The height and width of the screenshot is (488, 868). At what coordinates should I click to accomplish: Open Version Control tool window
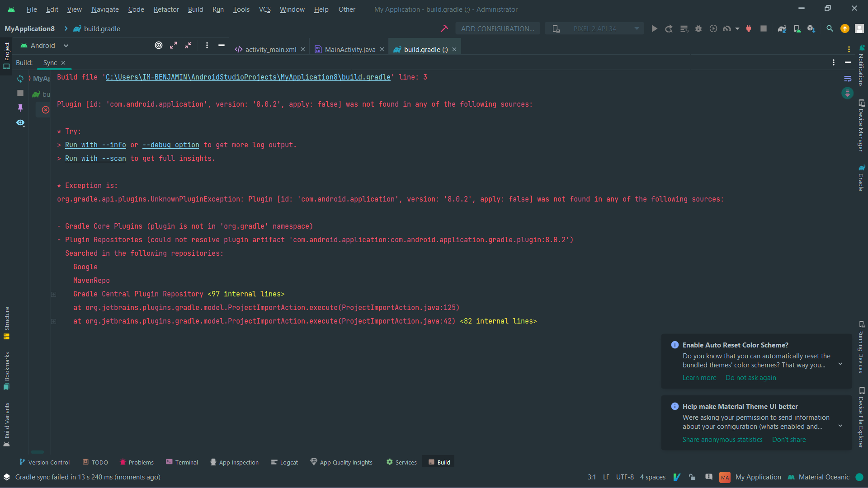[x=44, y=462]
